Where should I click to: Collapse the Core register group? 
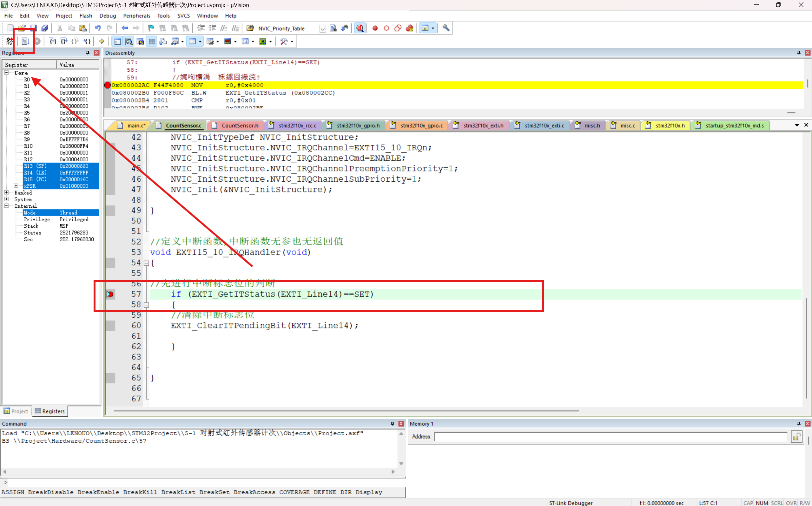(6, 73)
